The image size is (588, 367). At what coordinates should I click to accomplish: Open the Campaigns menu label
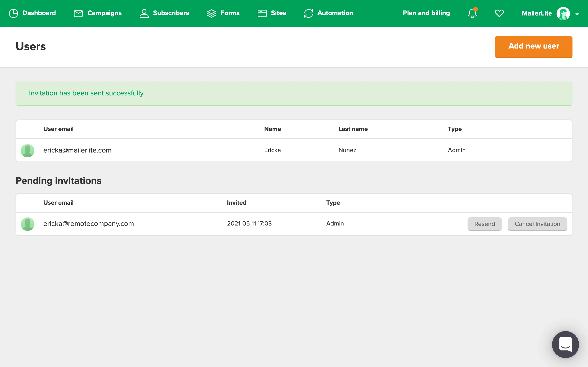[104, 13]
